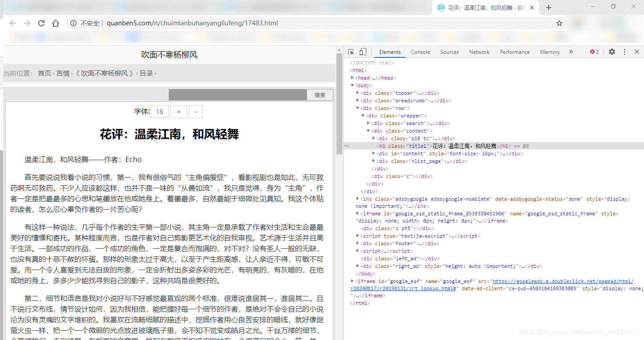Click the red error count badge in DevTools
The width and height of the screenshot is (644, 340).
(595, 52)
